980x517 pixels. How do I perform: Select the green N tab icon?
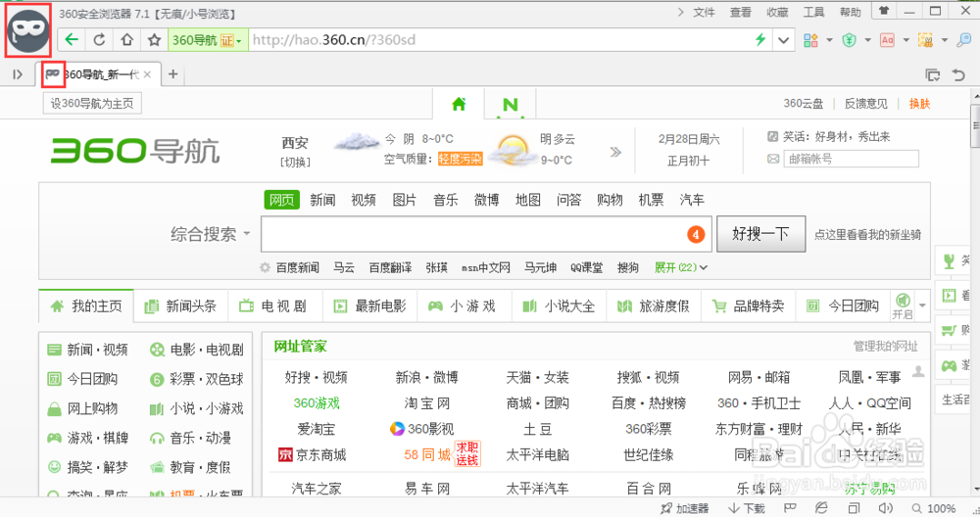(511, 105)
